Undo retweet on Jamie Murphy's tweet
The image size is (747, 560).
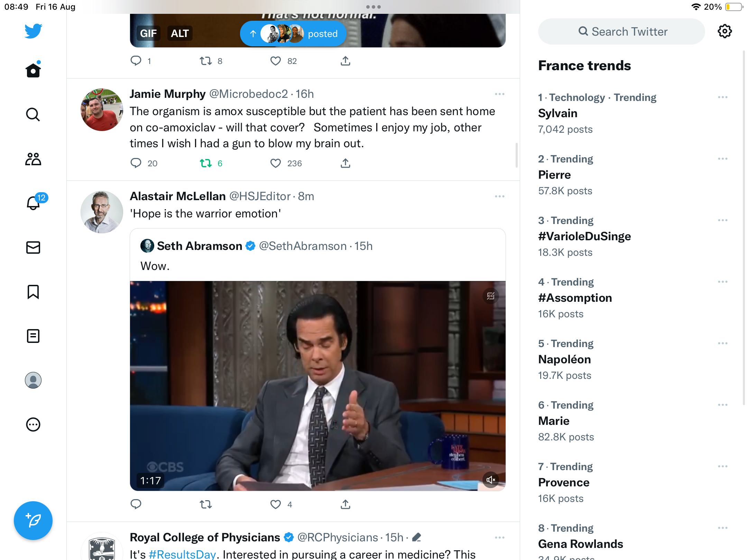coord(206,163)
